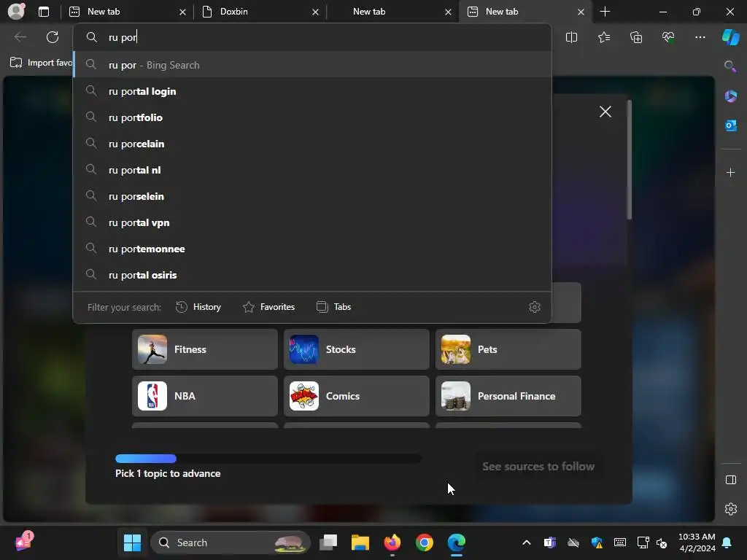Open sidebar settings gear icon
This screenshot has height=560, width=747.
tap(730, 509)
